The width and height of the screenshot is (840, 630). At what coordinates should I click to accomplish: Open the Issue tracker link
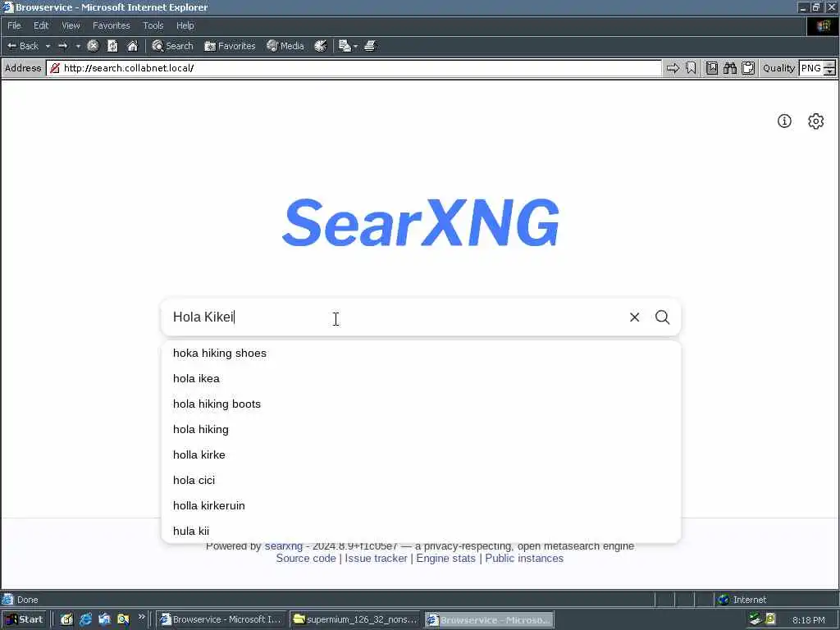coord(376,558)
